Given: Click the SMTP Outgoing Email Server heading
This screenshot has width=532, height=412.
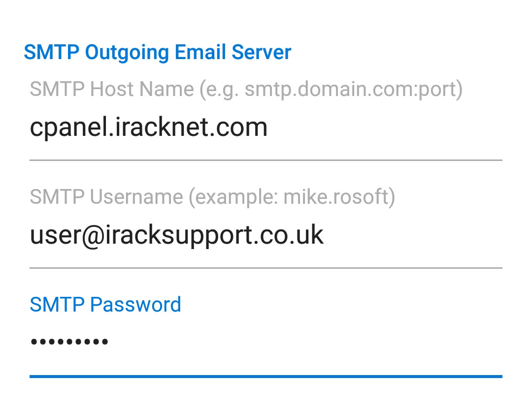Looking at the screenshot, I should tap(158, 52).
